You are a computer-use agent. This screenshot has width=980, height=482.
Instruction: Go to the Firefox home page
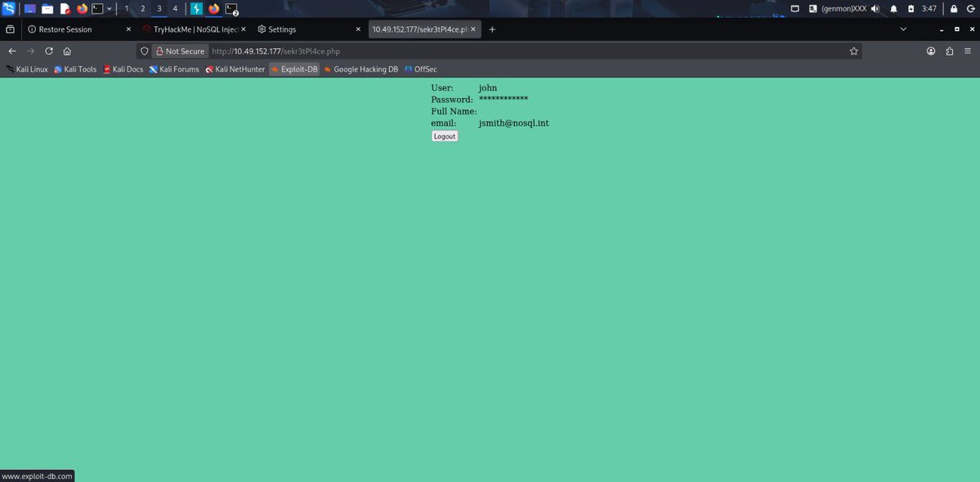(x=67, y=51)
